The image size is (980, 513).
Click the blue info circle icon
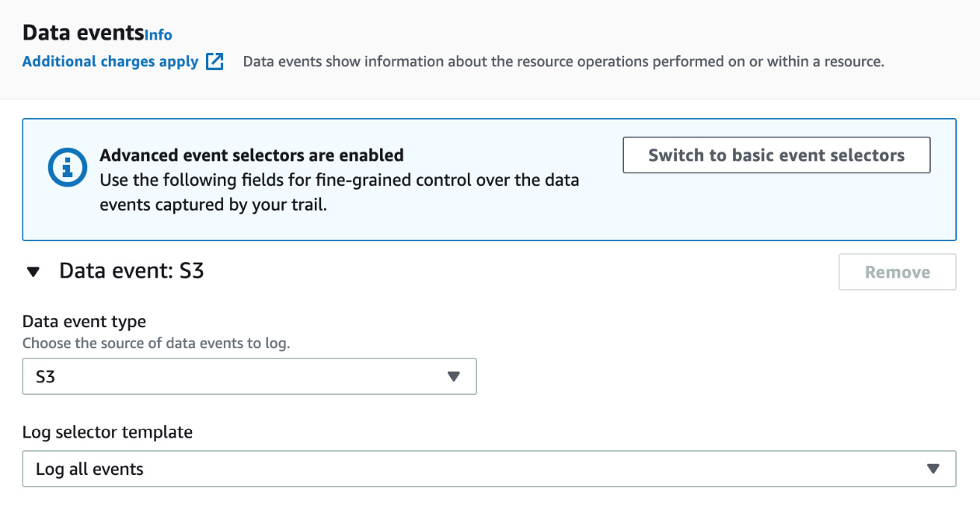coord(67,167)
